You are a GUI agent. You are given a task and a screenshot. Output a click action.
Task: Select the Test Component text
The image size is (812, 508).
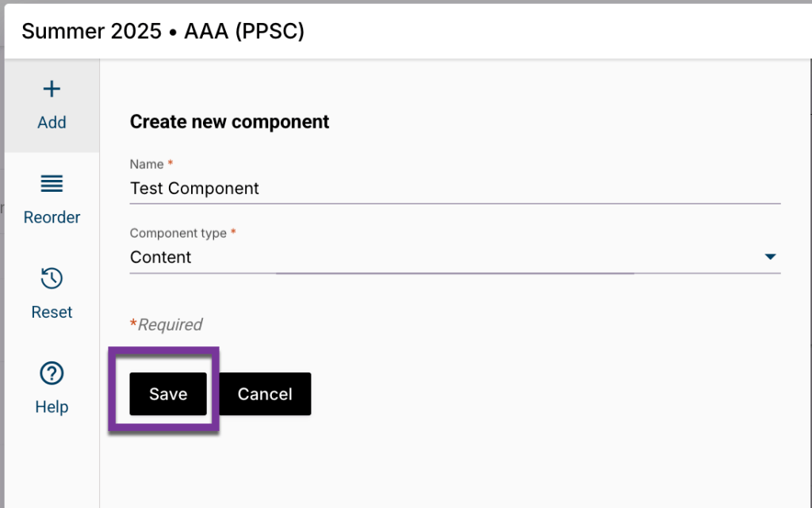click(x=193, y=189)
